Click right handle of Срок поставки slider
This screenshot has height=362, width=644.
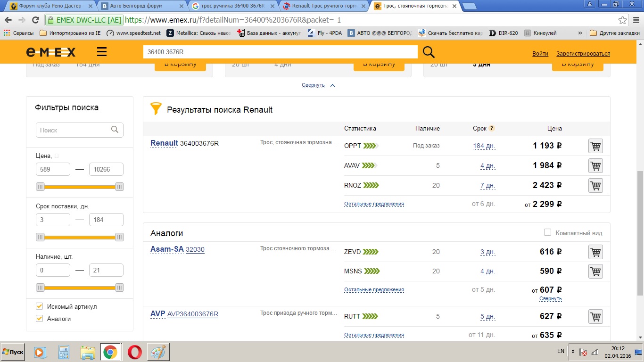click(119, 237)
